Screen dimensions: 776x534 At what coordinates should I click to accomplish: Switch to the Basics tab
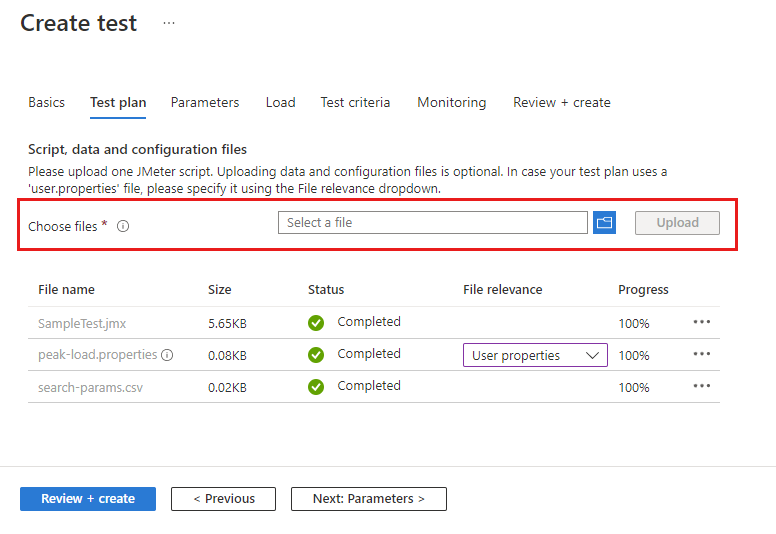(x=47, y=102)
